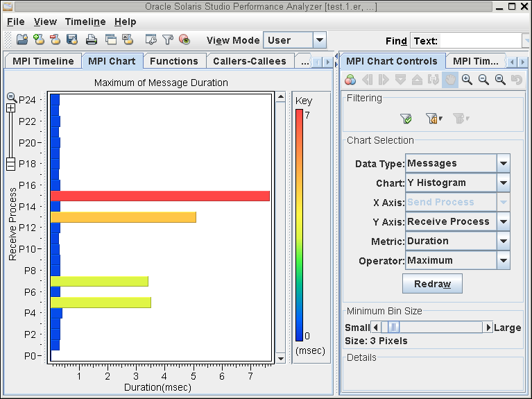Select the MPI Chart Controls tab
Screen dimensions: 532x399
click(392, 61)
